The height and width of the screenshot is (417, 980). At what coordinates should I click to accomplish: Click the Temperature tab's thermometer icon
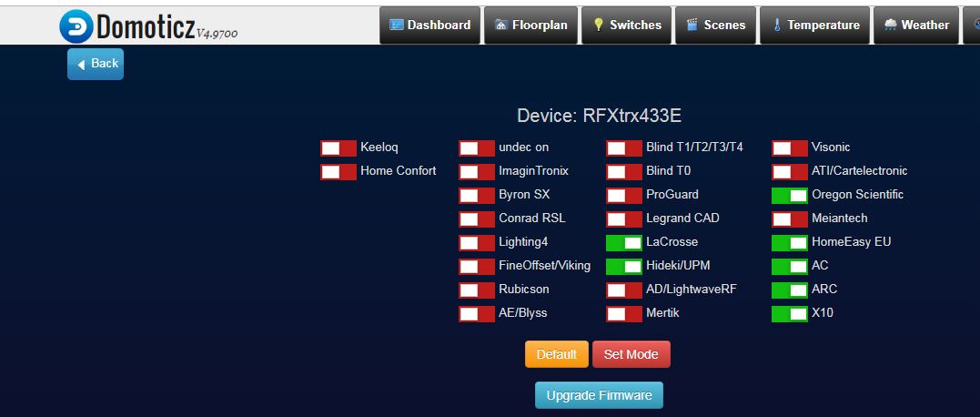[777, 25]
